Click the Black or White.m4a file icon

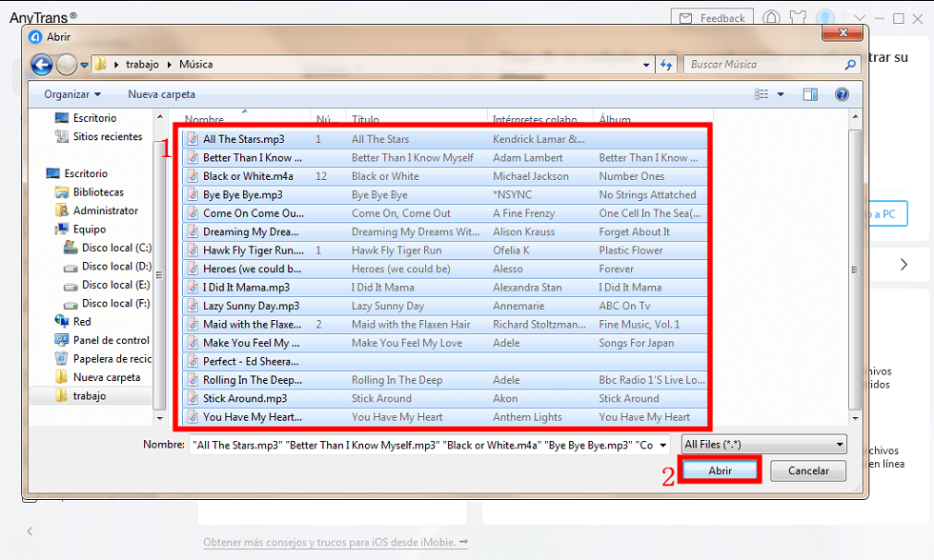click(x=193, y=176)
